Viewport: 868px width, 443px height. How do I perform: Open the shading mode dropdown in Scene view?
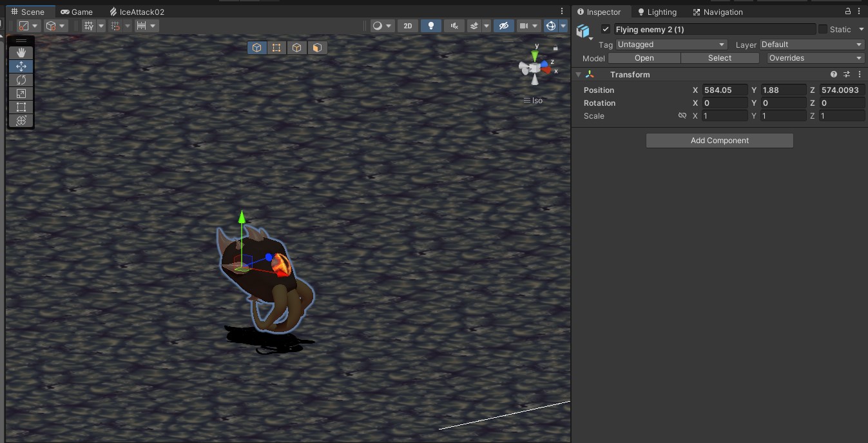381,26
